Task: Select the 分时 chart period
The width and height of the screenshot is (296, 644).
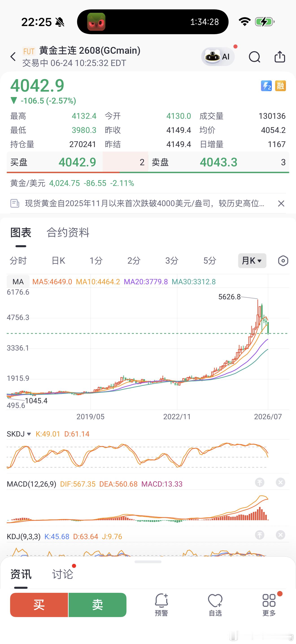Action: [18, 261]
